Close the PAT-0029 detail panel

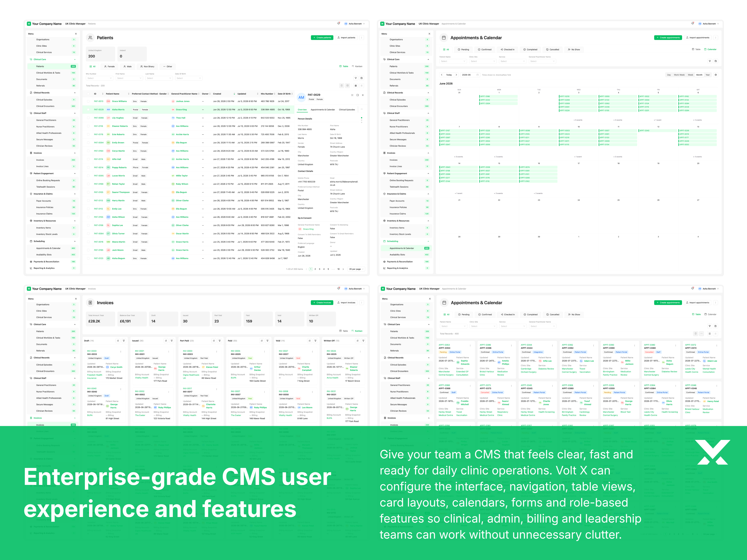[x=363, y=95]
